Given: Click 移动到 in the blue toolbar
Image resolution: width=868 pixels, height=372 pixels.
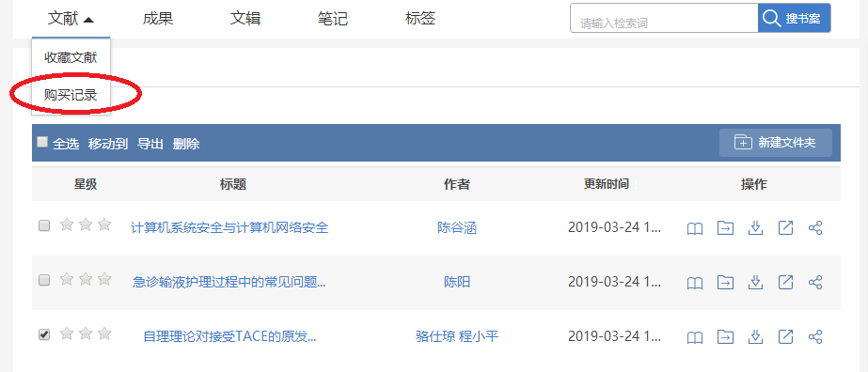Looking at the screenshot, I should point(108,145).
